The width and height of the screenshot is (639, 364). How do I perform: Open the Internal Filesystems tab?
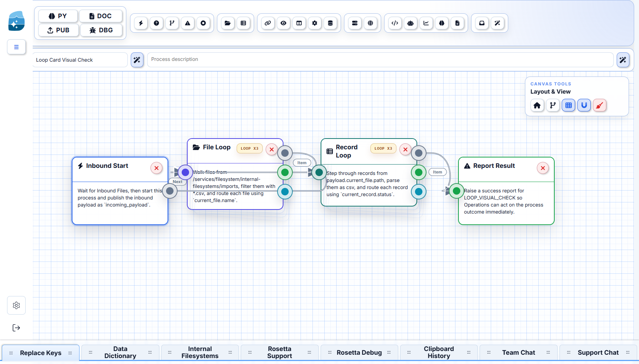(200, 352)
